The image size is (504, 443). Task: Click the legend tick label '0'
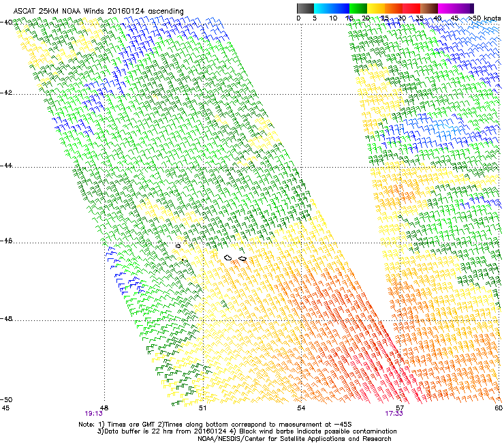[298, 18]
